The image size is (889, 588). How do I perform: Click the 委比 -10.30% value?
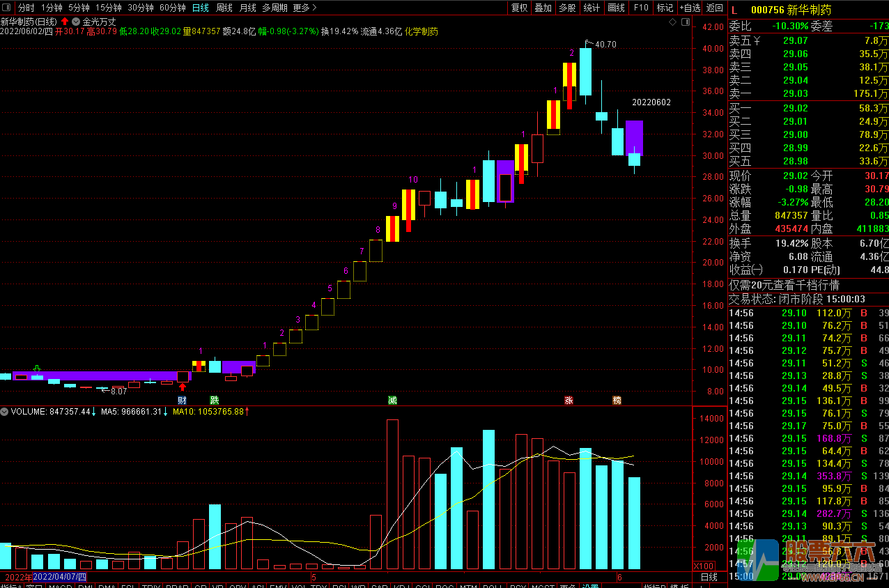point(790,26)
